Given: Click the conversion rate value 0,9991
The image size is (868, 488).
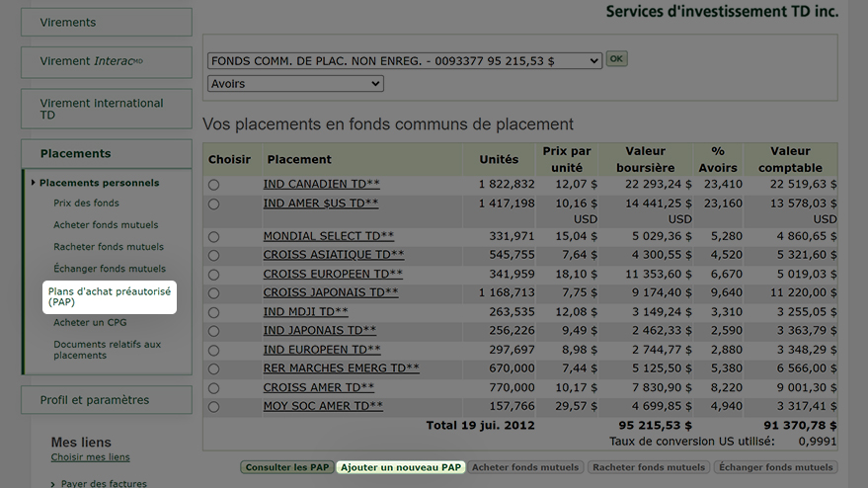Looking at the screenshot, I should pos(817,442).
